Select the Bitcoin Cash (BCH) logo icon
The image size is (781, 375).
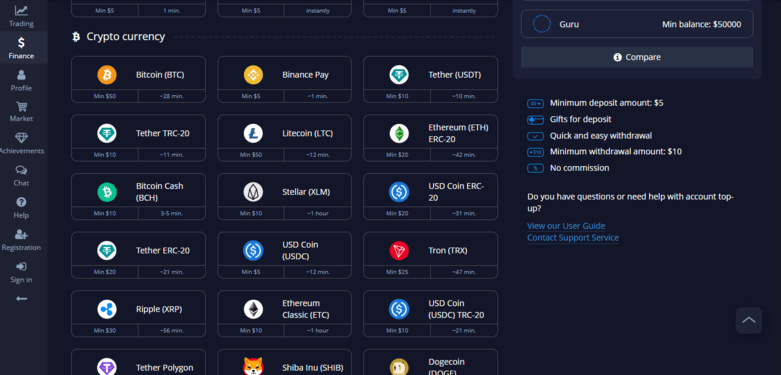coord(107,192)
